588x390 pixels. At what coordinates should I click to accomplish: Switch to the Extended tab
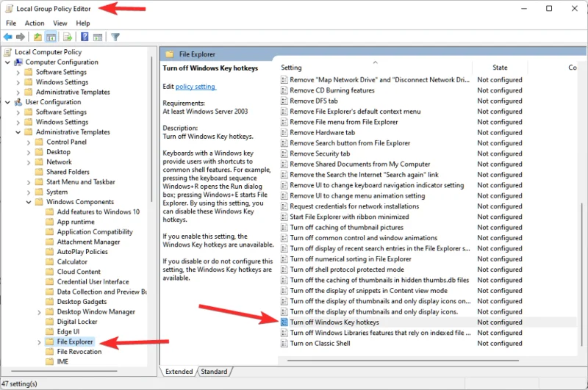click(179, 371)
